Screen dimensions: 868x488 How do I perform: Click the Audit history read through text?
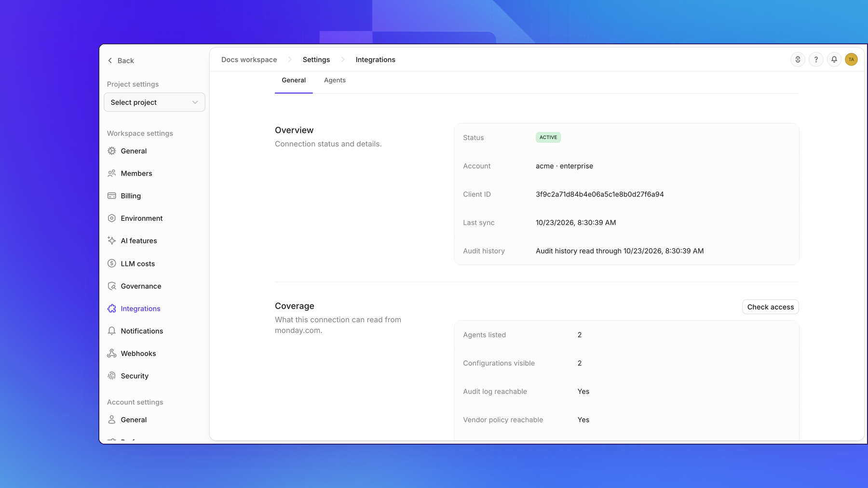pos(620,251)
